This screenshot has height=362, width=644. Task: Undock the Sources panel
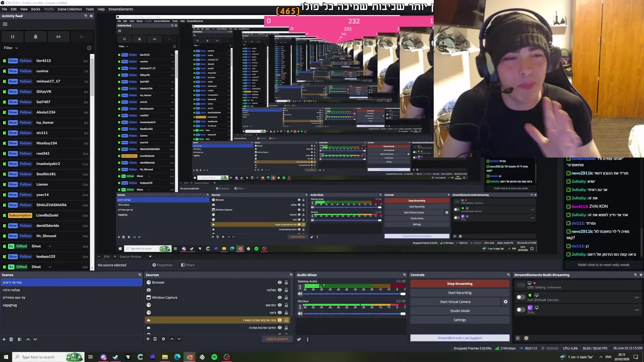tap(291, 275)
